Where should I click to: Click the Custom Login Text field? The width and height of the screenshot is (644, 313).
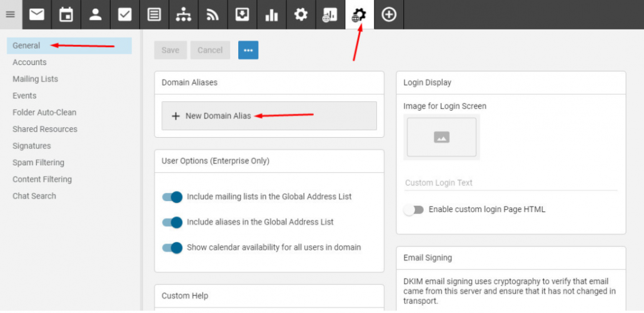click(x=511, y=183)
